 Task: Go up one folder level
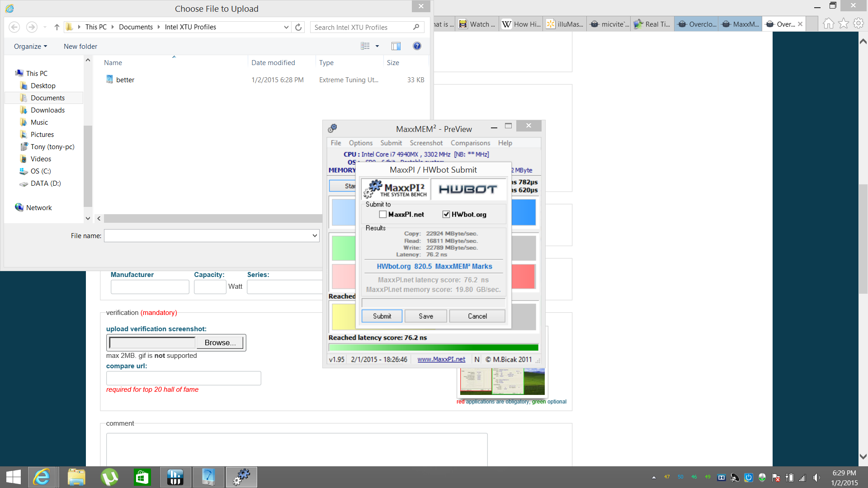(x=57, y=27)
